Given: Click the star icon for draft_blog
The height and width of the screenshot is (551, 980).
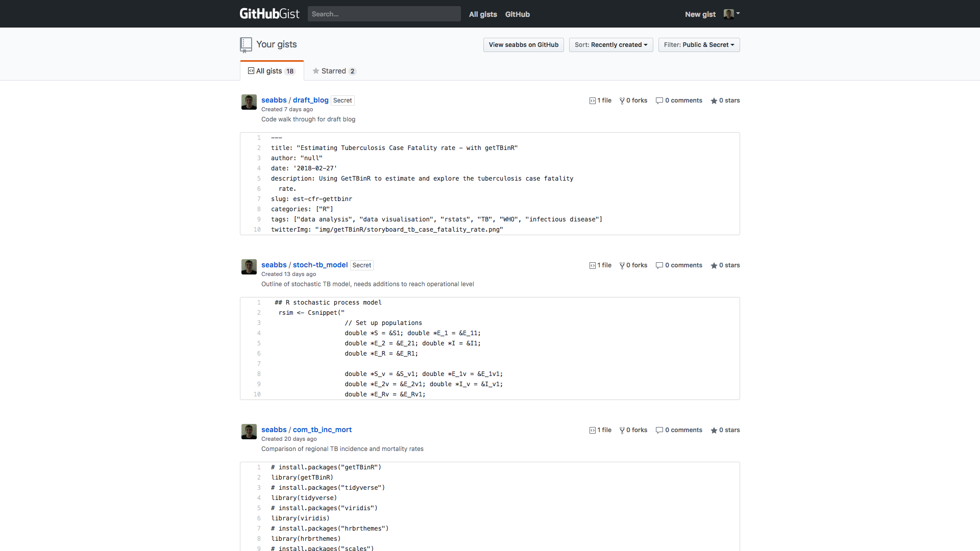Looking at the screenshot, I should pyautogui.click(x=714, y=101).
